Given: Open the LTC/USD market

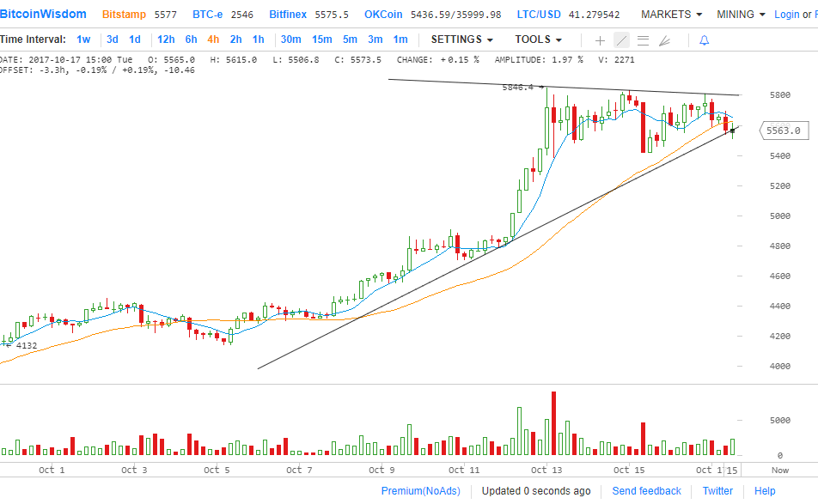Looking at the screenshot, I should (539, 15).
